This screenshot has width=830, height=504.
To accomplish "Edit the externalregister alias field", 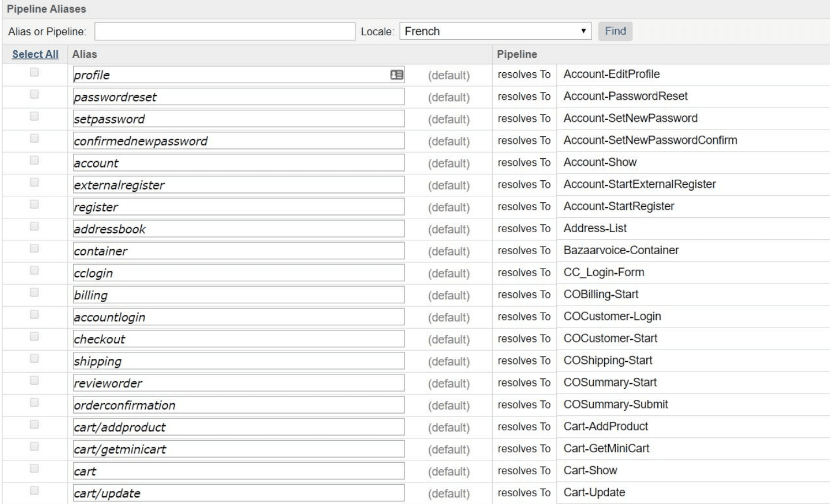I will coord(238,185).
